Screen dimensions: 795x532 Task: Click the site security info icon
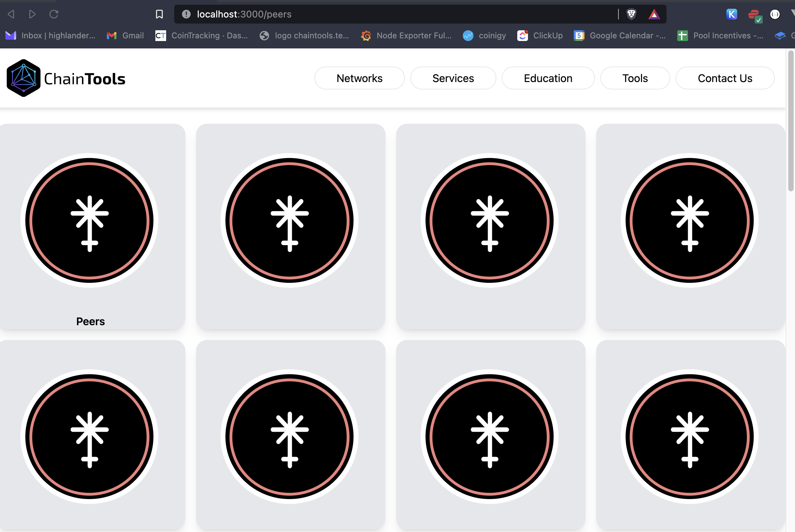(x=186, y=14)
